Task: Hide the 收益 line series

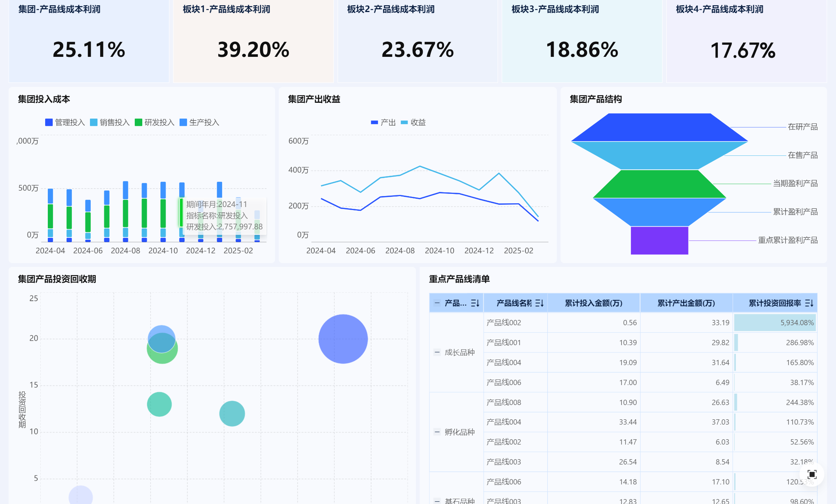Action: click(x=413, y=122)
